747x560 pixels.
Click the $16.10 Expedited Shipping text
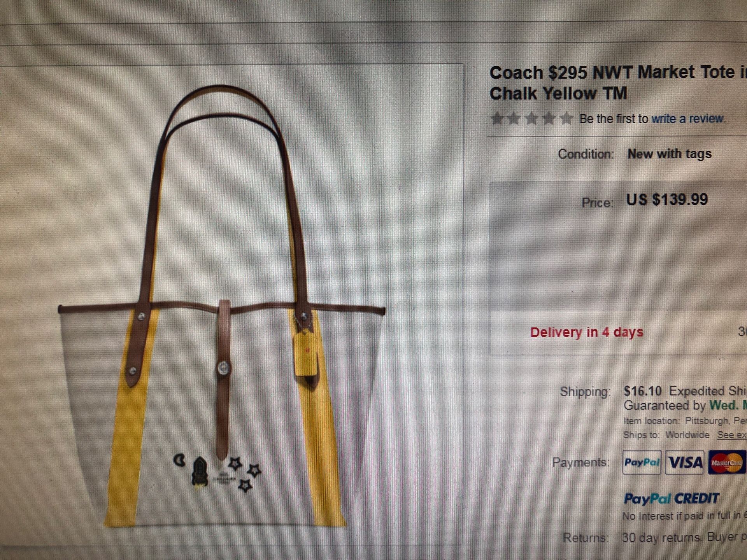click(x=685, y=391)
